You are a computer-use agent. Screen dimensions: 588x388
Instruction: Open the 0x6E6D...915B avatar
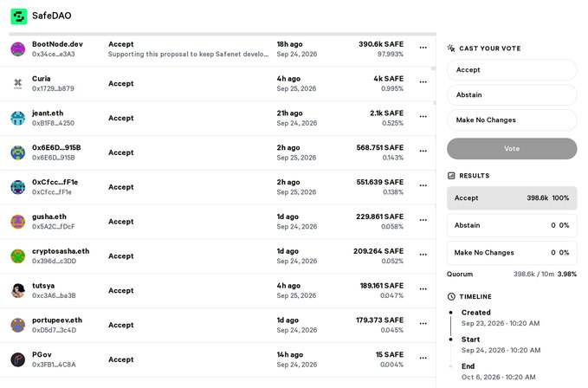pos(17,152)
